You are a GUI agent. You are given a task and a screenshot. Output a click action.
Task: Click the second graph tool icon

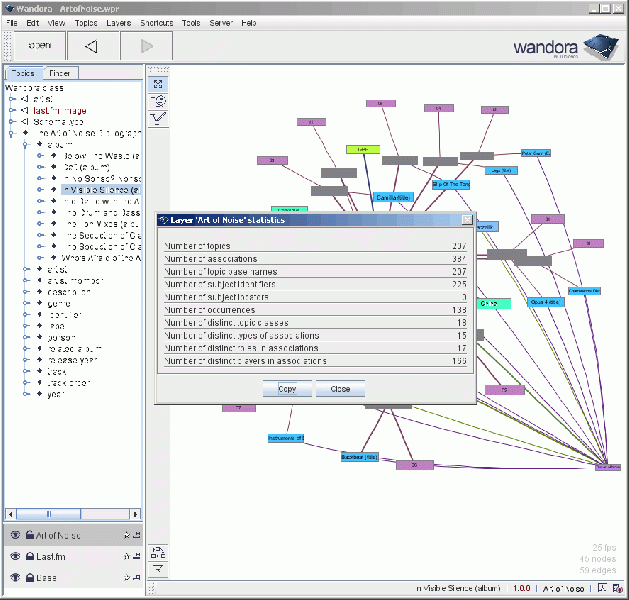click(x=158, y=101)
